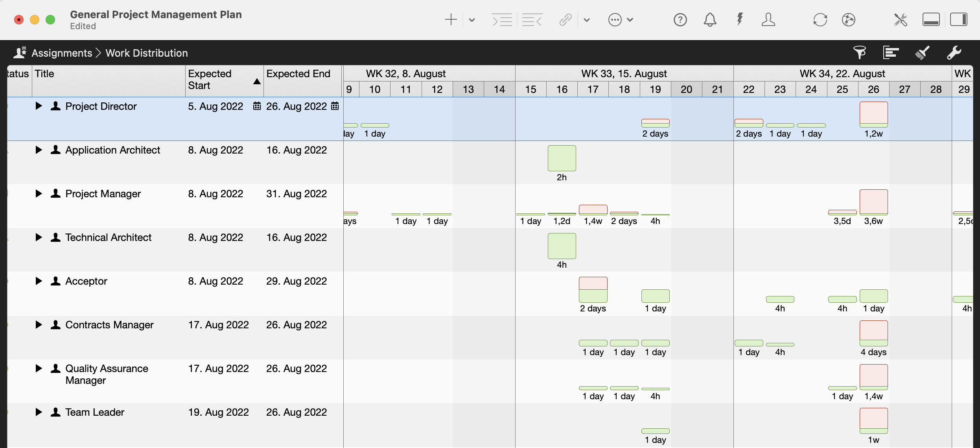980x448 pixels.
Task: Click the help question mark icon
Action: (x=680, y=20)
